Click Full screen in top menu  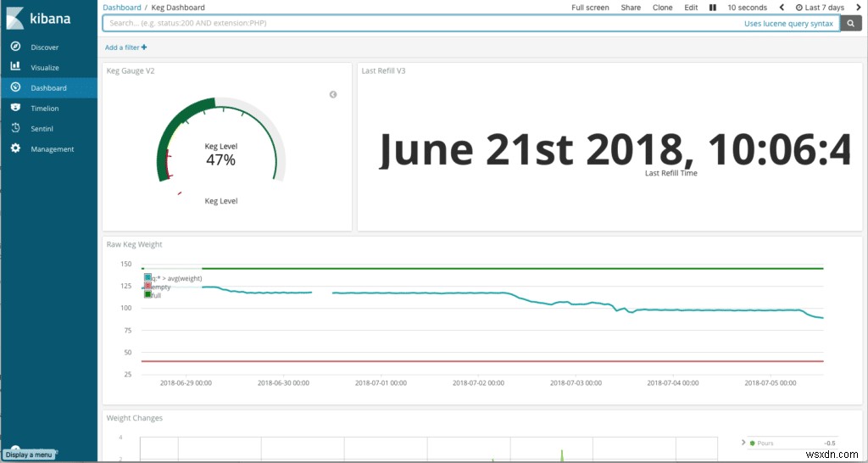(x=590, y=8)
